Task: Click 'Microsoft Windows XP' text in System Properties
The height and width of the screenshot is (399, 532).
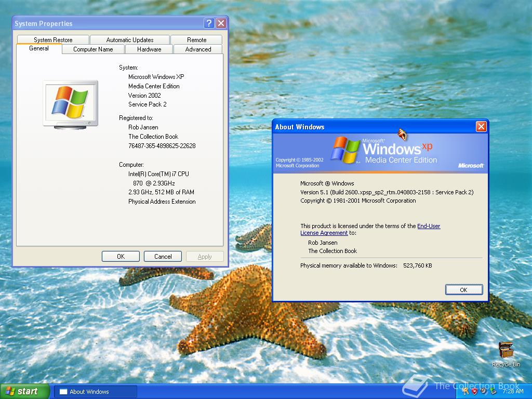Action: pyautogui.click(x=156, y=77)
